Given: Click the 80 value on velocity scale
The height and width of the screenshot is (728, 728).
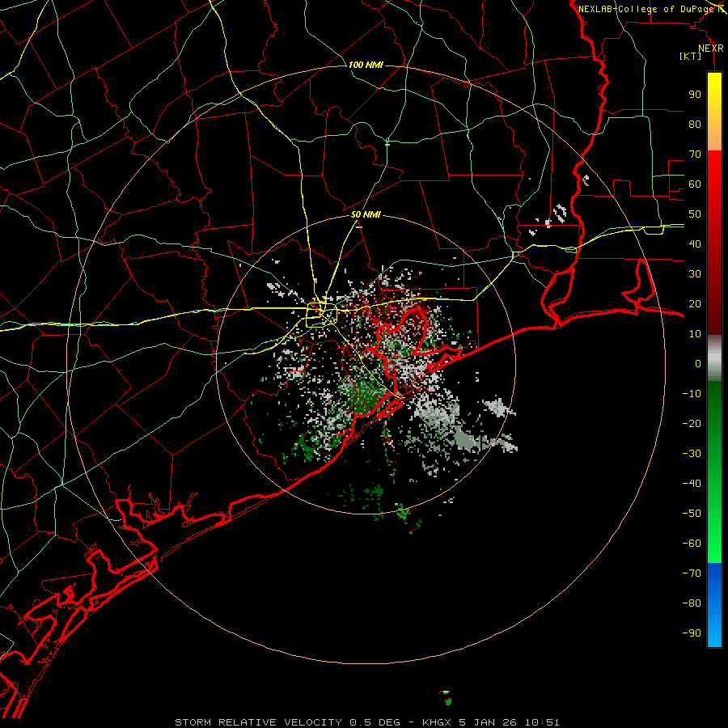Looking at the screenshot, I should tap(695, 125).
